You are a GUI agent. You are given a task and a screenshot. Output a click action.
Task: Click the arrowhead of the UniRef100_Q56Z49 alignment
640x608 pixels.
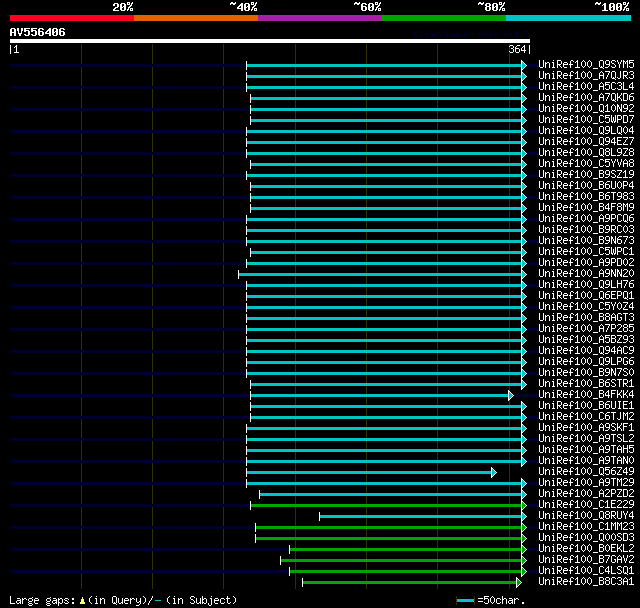(x=494, y=473)
